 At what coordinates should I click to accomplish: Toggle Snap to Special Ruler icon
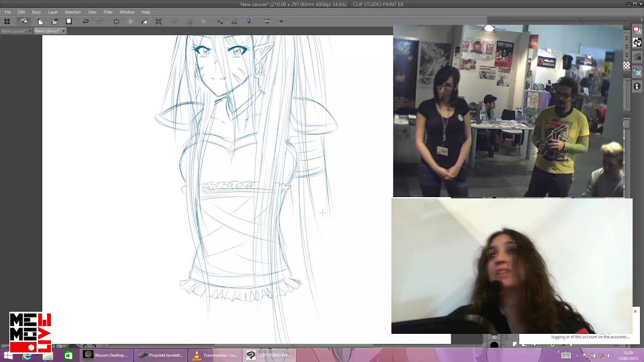click(x=234, y=22)
